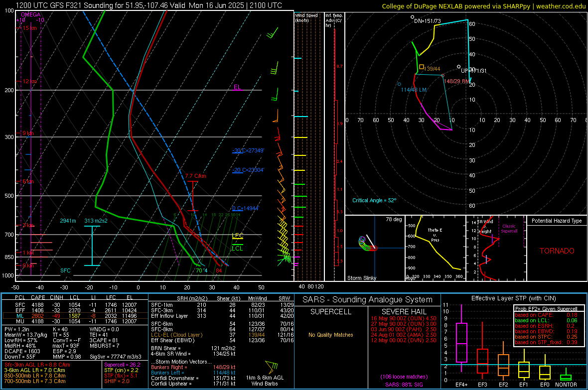Click the 'Critical Angle = 52°' text
This screenshot has height=390, width=588.
374,200
